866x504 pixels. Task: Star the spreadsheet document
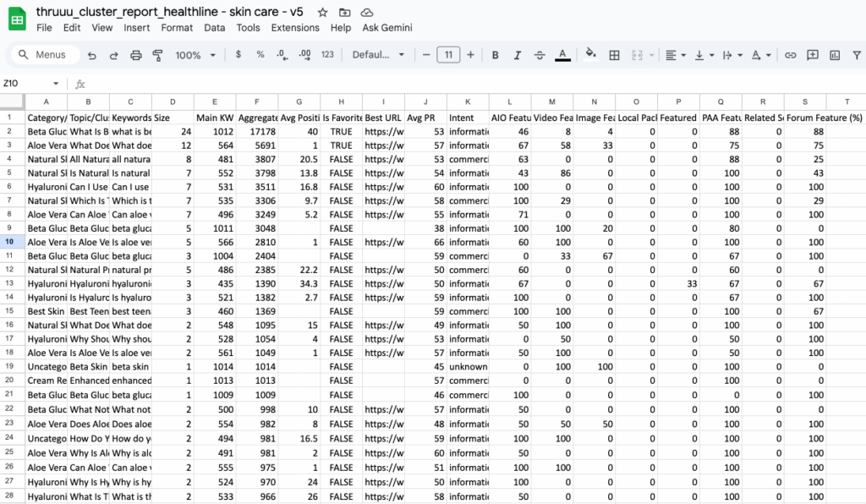(322, 13)
